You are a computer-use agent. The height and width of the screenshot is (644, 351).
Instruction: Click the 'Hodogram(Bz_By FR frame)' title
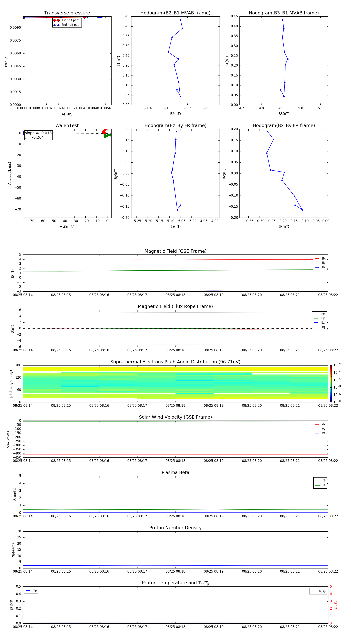[175, 125]
